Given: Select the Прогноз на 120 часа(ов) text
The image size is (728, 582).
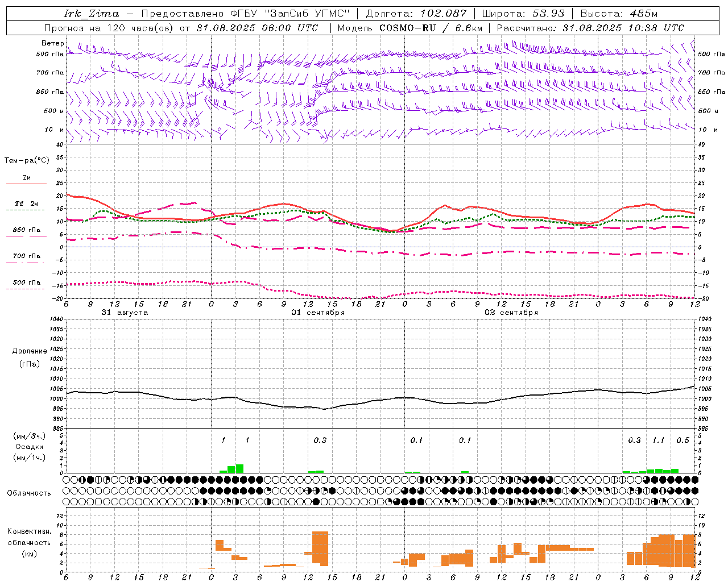Looking at the screenshot, I should coord(109,28).
